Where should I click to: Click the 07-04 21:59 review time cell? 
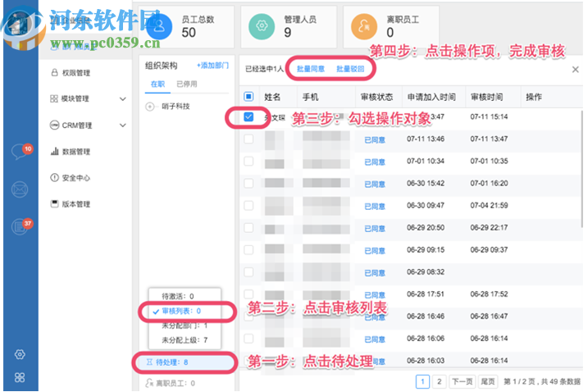click(489, 206)
